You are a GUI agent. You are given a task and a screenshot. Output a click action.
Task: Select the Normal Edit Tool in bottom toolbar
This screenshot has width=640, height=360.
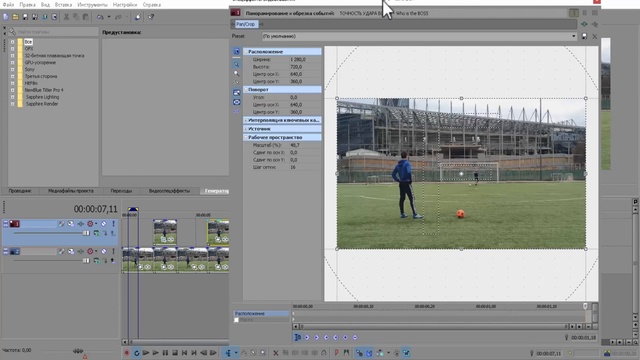click(x=228, y=353)
